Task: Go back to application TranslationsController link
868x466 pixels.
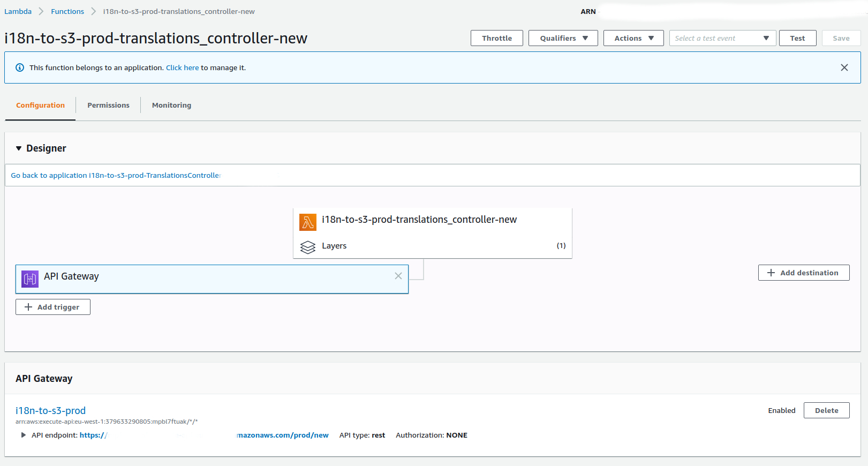Action: 116,175
